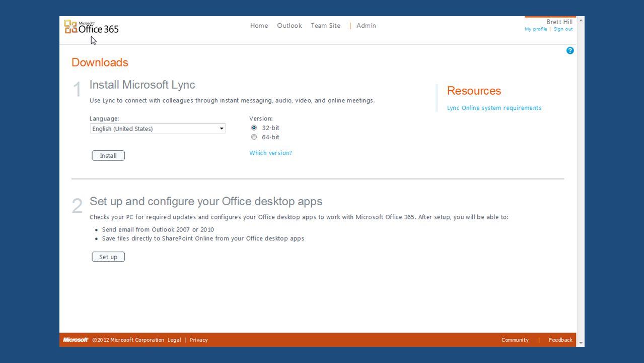Open the Legal link in the footer
Image resolution: width=644 pixels, height=363 pixels.
pyautogui.click(x=174, y=340)
